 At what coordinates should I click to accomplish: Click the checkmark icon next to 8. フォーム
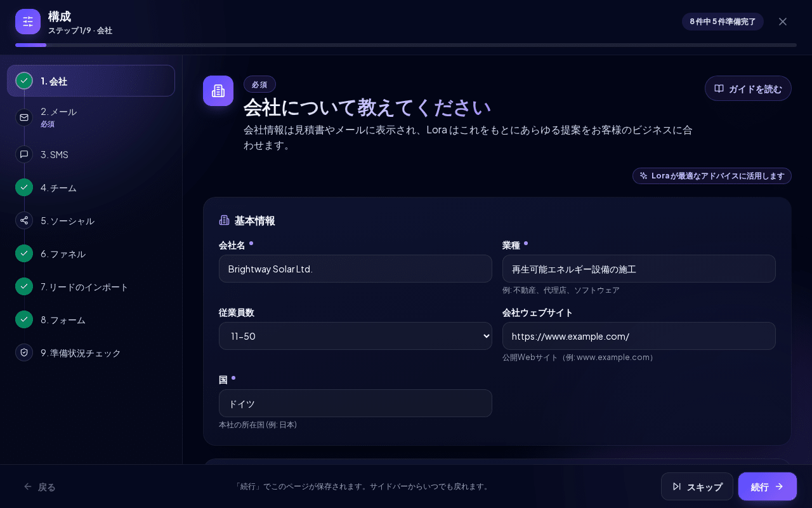(24, 319)
